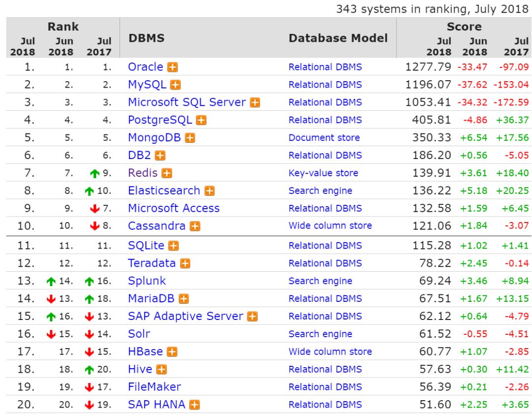Follow the Microsoft SQL Server link
The width and height of the screenshot is (532, 415).
pyautogui.click(x=187, y=102)
